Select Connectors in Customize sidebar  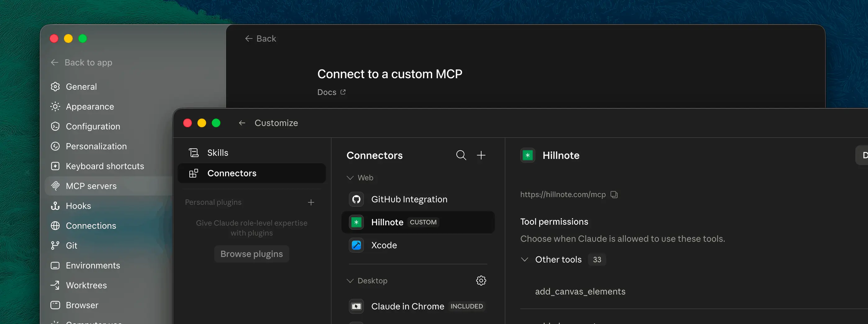[x=251, y=173]
